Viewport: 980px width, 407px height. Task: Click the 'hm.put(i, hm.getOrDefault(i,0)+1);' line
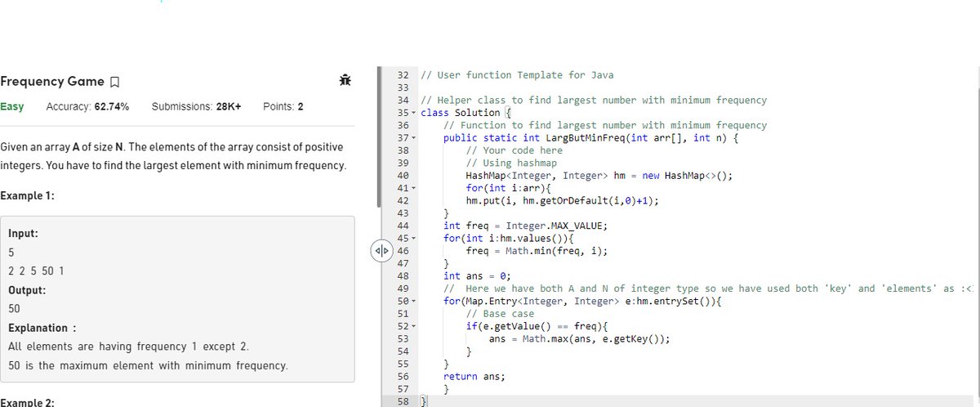[x=562, y=201]
